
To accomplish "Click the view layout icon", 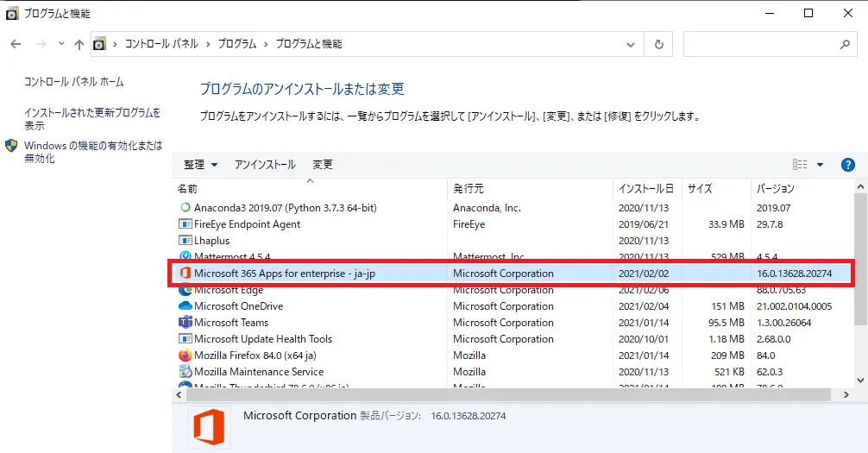I will (799, 165).
